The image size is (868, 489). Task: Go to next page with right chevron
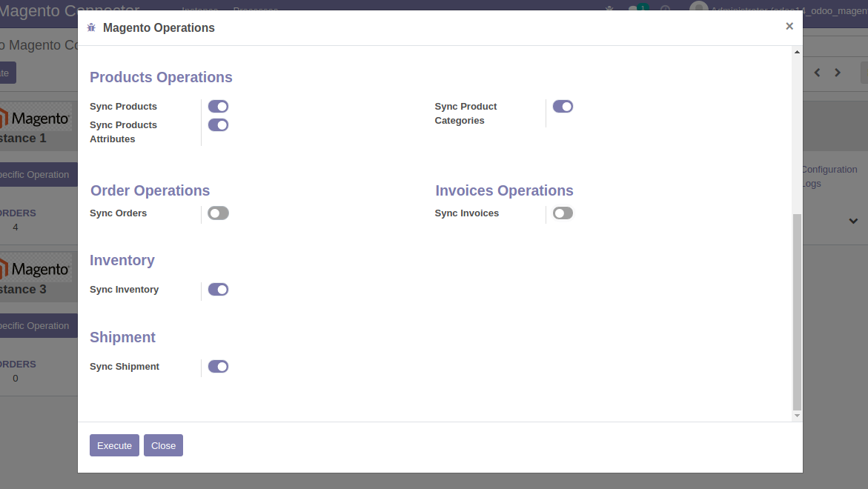(x=838, y=73)
